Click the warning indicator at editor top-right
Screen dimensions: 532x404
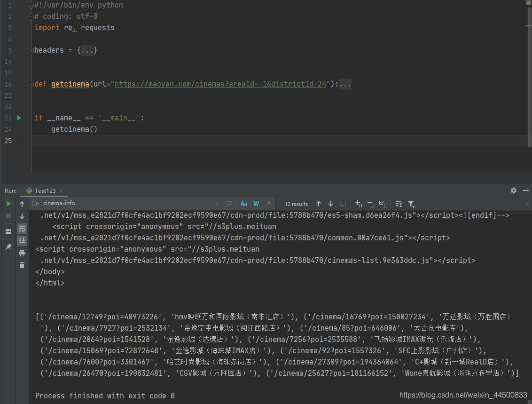pos(529,2)
